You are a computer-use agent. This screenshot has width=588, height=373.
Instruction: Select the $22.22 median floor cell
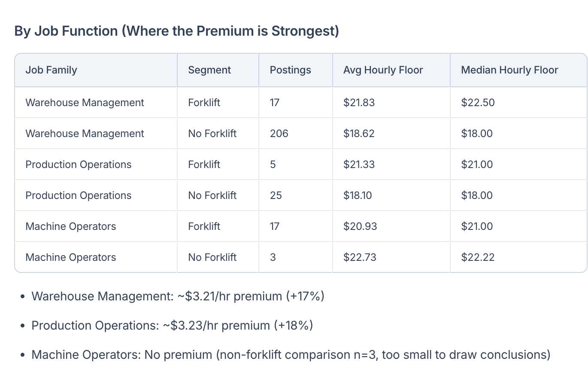click(478, 257)
